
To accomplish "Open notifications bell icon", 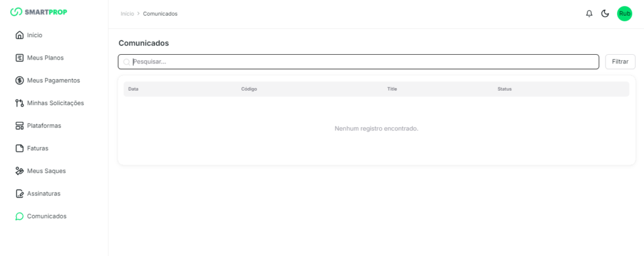I will coord(589,14).
